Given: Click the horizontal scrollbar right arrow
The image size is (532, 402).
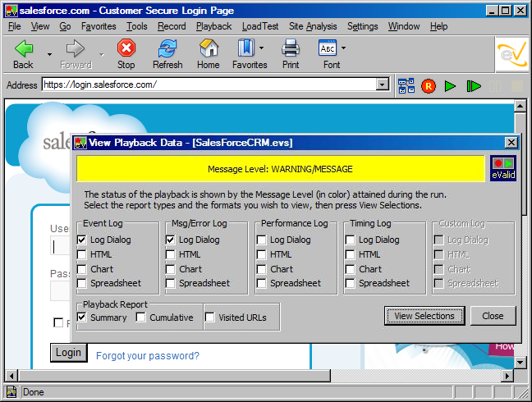Looking at the screenshot, I should pyautogui.click(x=507, y=376).
